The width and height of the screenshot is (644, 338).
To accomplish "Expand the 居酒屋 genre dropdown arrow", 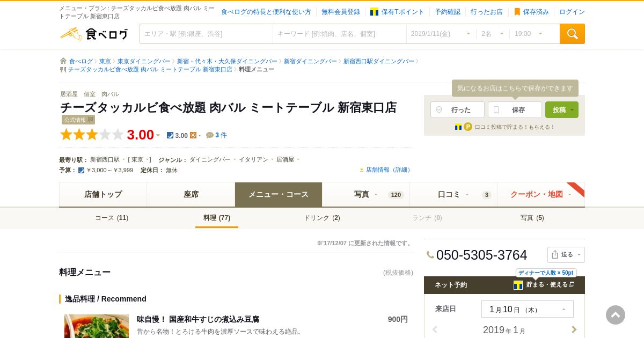I will (298, 159).
